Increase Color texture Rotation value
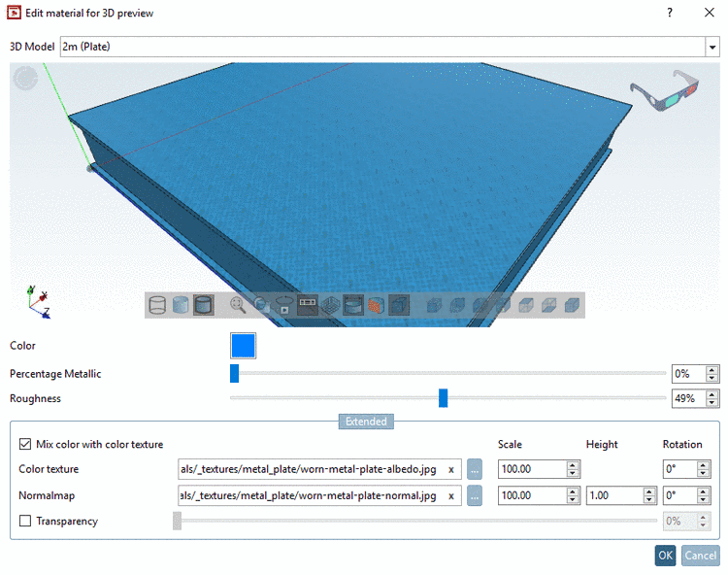728x575 pixels. (704, 466)
